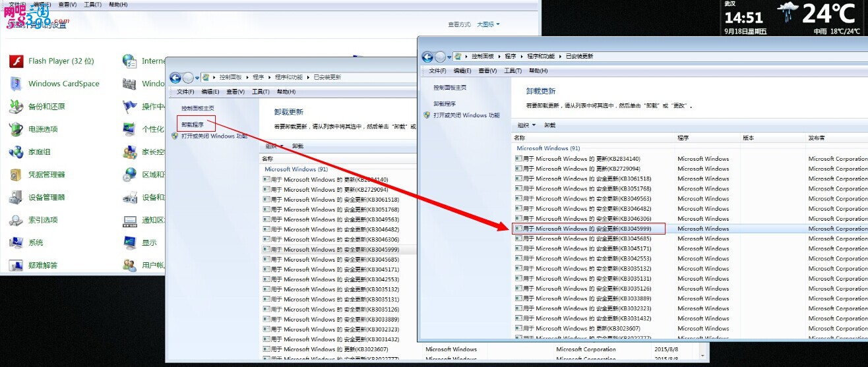Click 程序和功能 breadcrumb in front window
This screenshot has width=868, height=367.
point(541,57)
